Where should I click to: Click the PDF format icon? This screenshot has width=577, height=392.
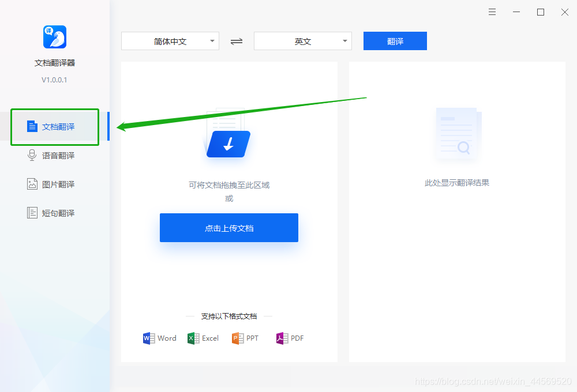click(282, 338)
